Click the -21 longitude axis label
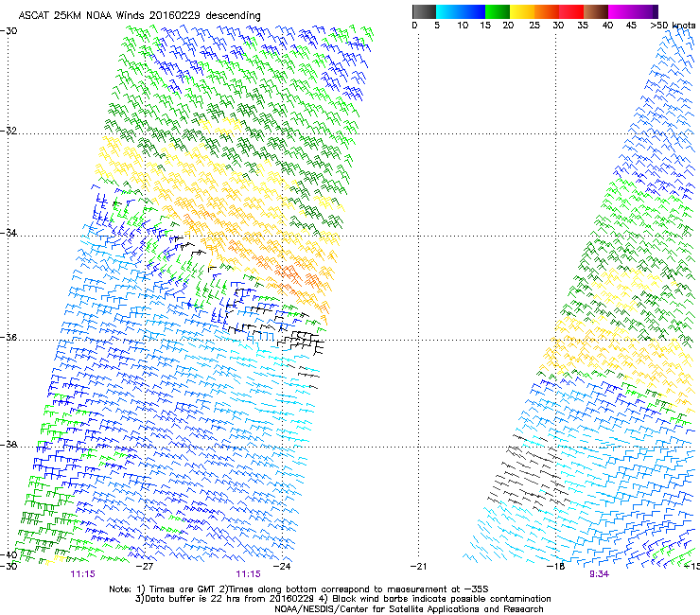The image size is (700, 615). pos(418,567)
